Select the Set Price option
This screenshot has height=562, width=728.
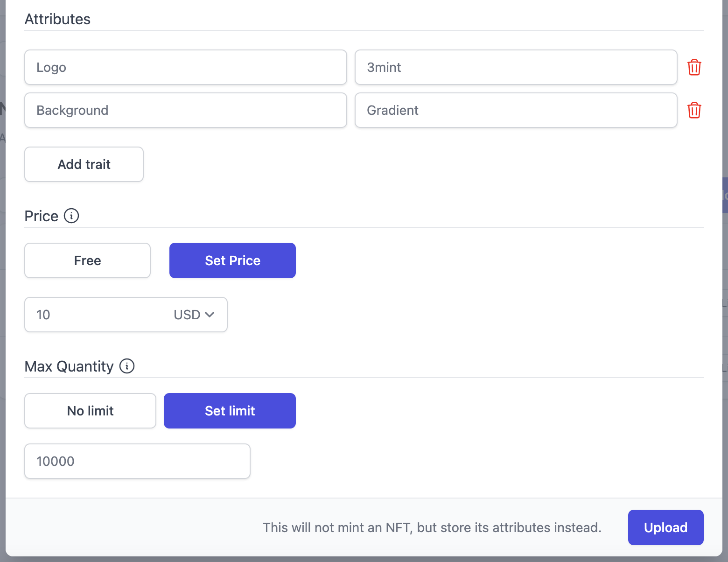(x=232, y=260)
